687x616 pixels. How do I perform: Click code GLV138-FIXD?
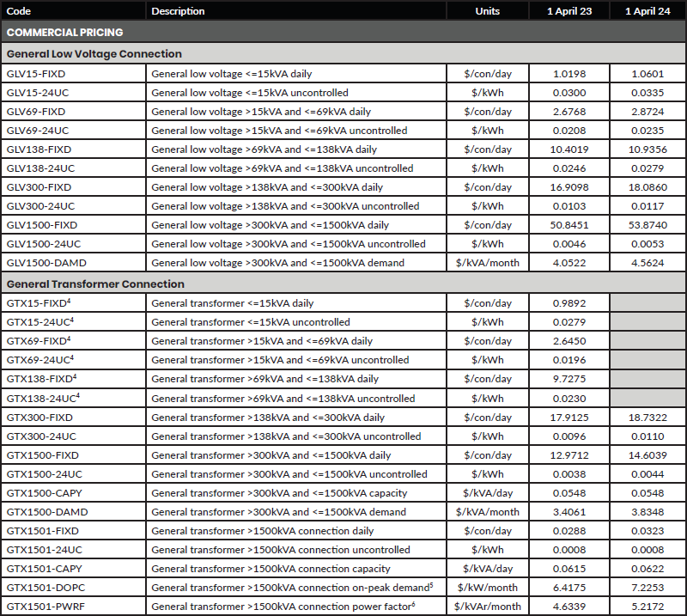click(x=39, y=149)
